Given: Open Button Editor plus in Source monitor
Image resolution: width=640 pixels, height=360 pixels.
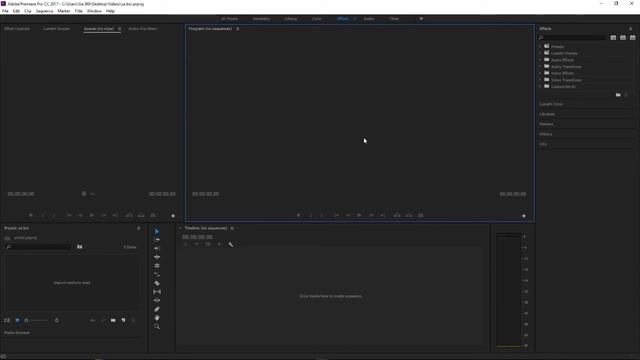Looking at the screenshot, I should tap(173, 216).
